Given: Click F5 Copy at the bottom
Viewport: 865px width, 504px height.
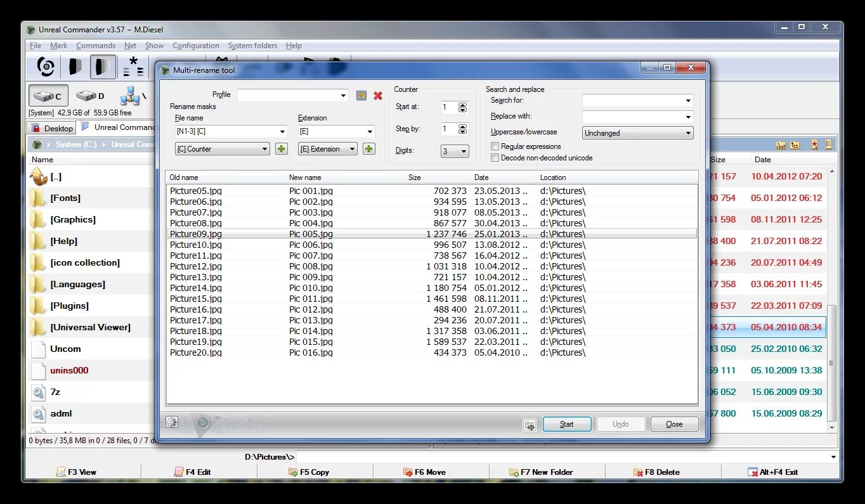Looking at the screenshot, I should click(x=309, y=472).
